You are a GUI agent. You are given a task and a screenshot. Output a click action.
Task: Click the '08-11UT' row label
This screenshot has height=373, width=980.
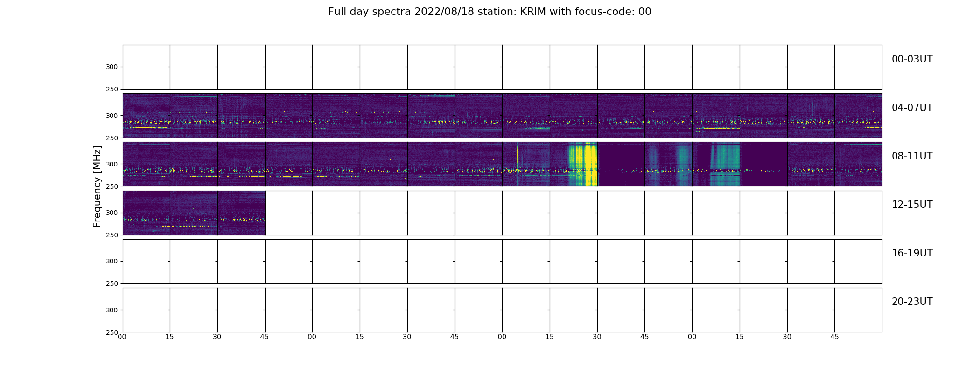tap(912, 156)
